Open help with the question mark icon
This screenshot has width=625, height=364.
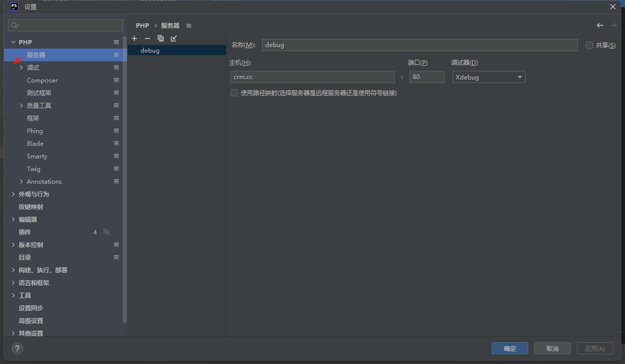(x=17, y=348)
